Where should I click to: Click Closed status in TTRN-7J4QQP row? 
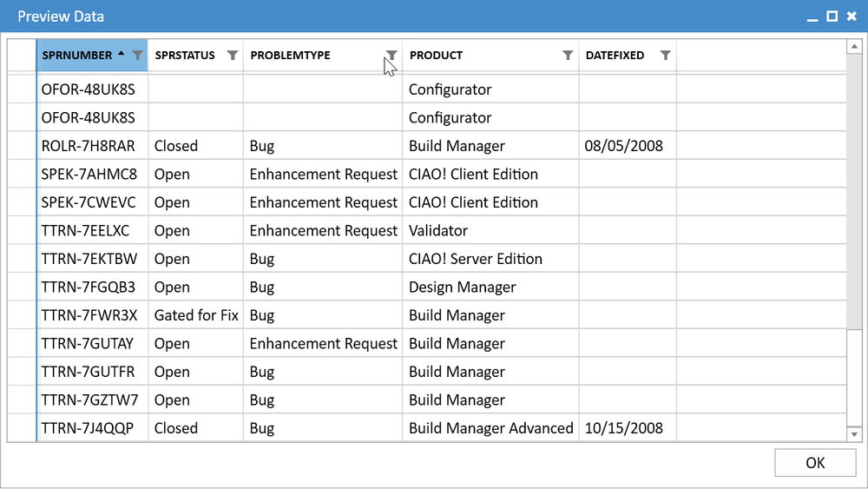coord(196,428)
